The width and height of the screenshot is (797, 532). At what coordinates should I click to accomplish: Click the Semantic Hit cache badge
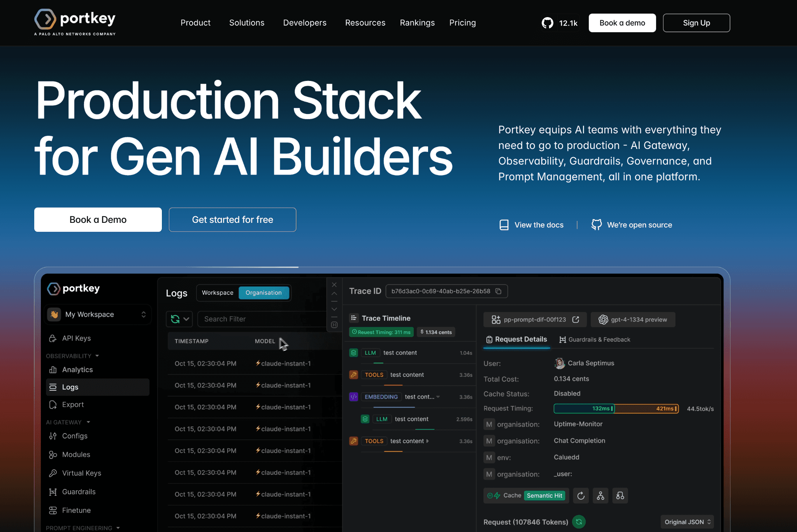[x=544, y=496]
